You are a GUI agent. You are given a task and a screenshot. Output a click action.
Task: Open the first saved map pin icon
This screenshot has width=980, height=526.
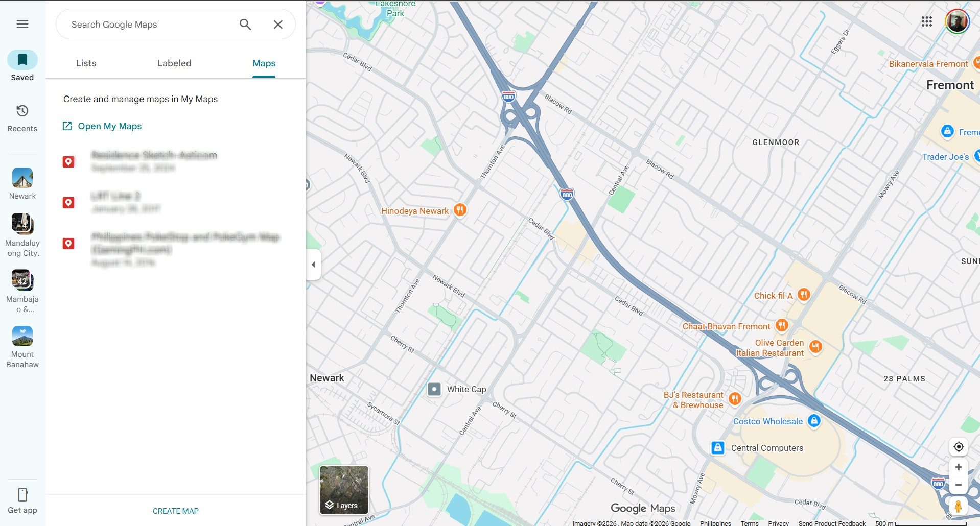(x=68, y=162)
